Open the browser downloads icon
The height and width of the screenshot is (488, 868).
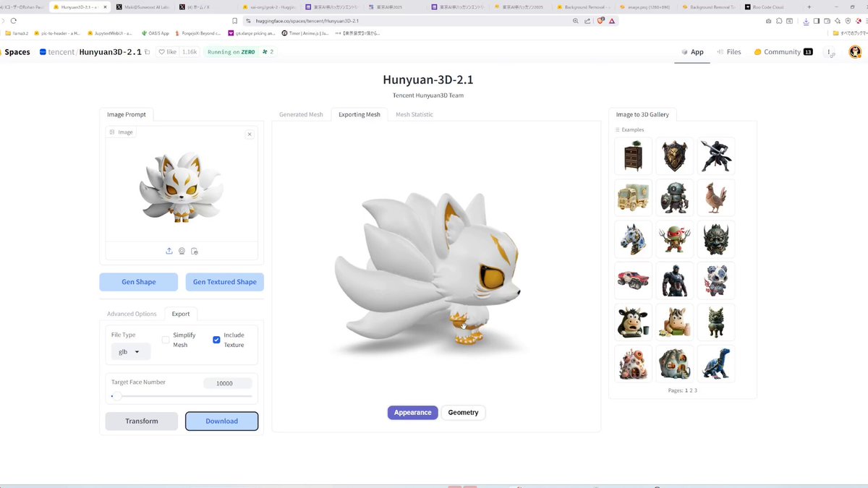806,21
